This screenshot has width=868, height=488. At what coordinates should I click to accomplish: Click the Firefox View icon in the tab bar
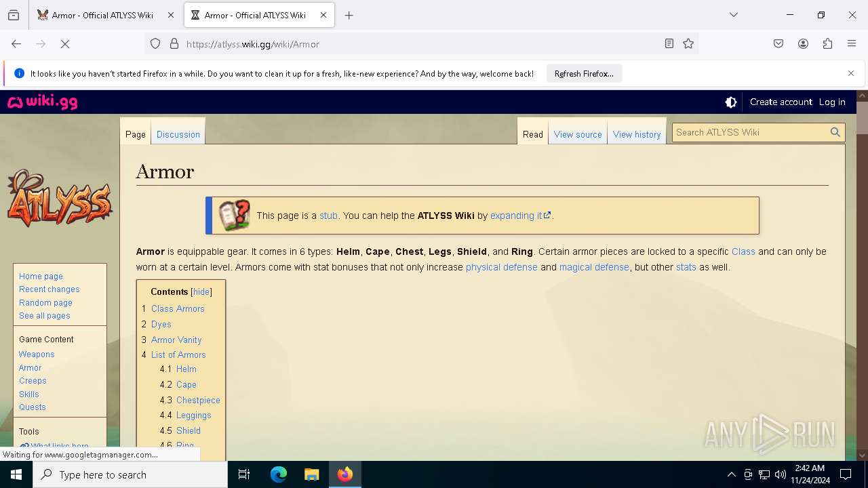click(14, 15)
